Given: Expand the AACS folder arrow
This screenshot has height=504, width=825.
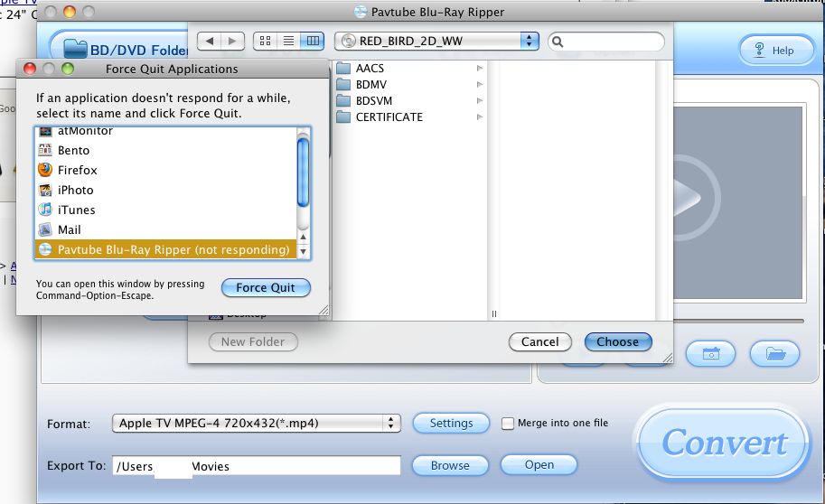Looking at the screenshot, I should [479, 69].
